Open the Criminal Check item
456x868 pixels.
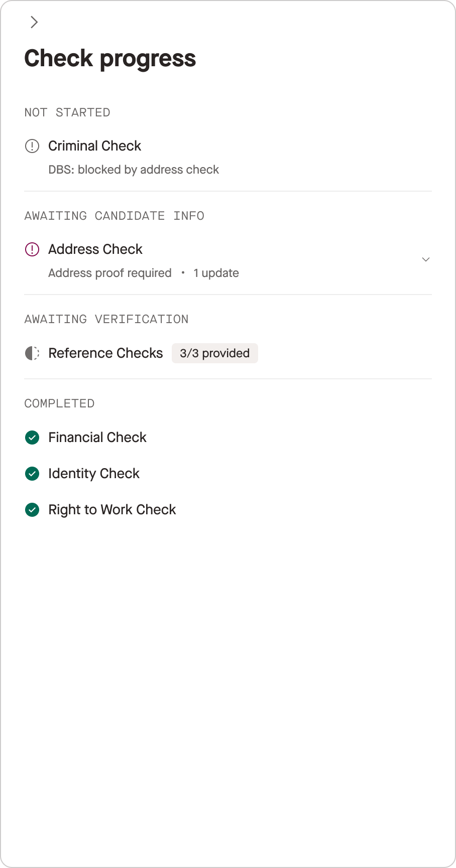94,146
